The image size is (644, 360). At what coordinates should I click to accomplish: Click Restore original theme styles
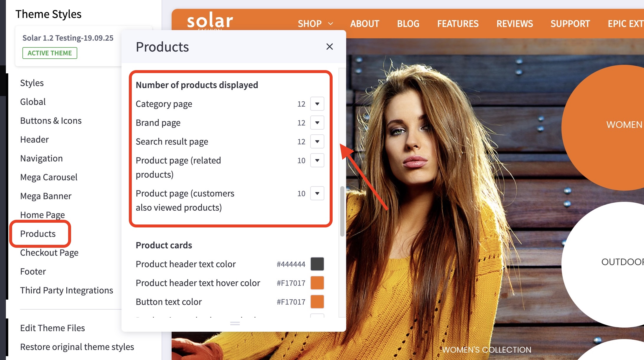(77, 347)
